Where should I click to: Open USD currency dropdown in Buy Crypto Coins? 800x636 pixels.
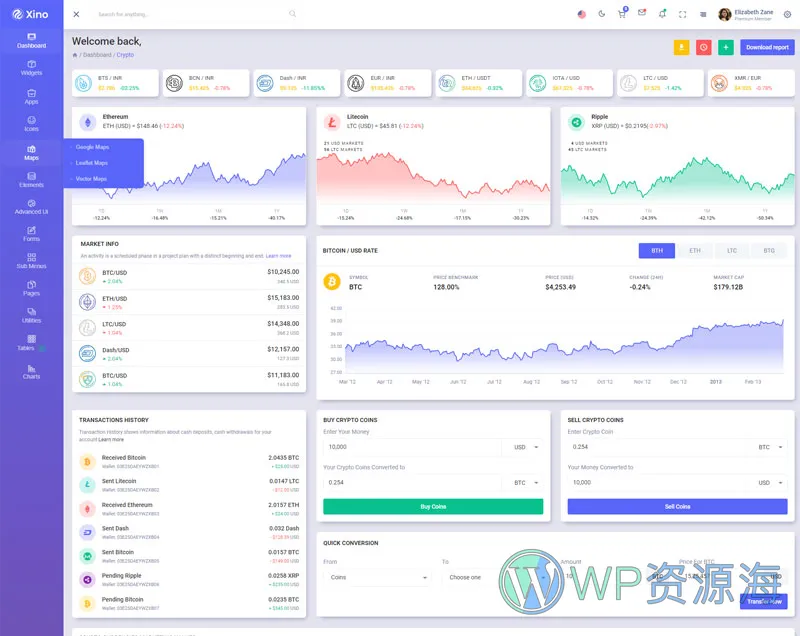pos(525,447)
